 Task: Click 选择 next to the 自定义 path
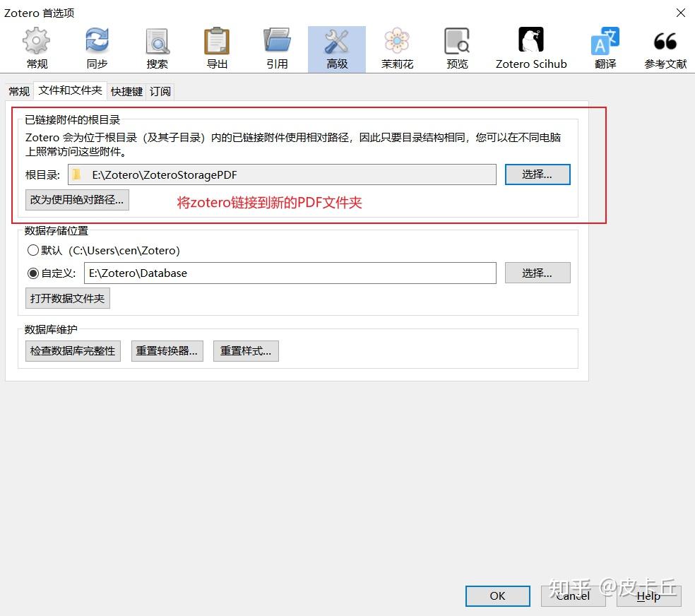point(537,273)
